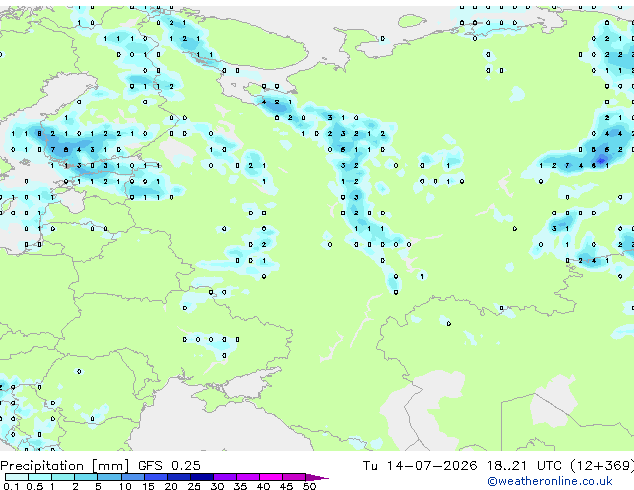
Task: Click the 1–2 mm legend swatch
Action: [63, 477]
